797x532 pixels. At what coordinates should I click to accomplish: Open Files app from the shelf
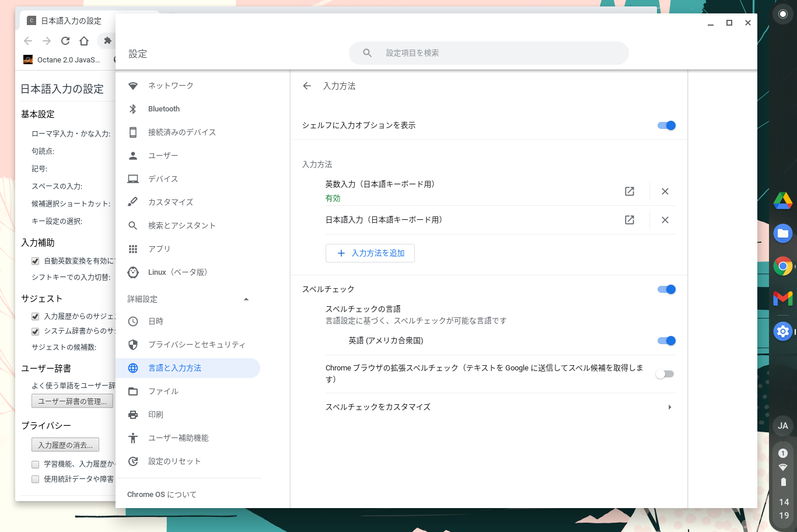[783, 234]
